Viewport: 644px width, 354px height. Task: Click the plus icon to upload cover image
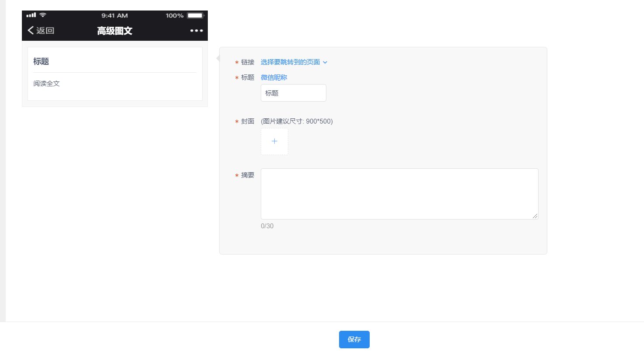tap(274, 142)
